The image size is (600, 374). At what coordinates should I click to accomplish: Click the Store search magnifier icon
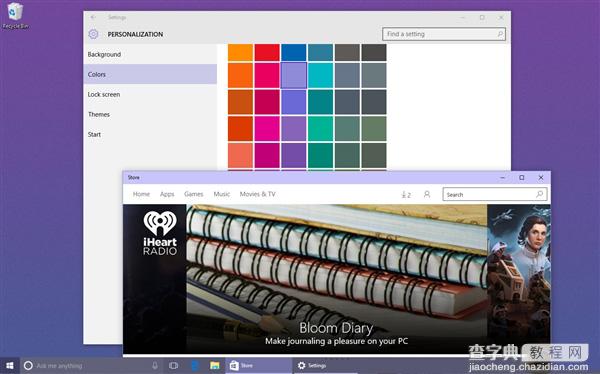540,194
